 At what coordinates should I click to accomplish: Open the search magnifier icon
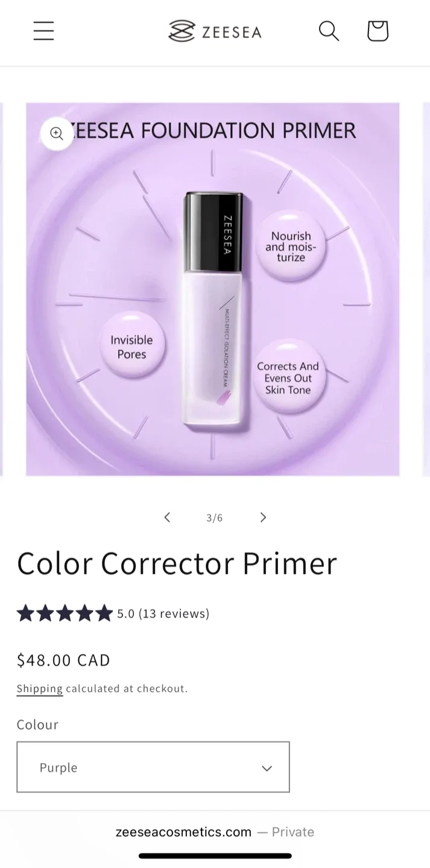(329, 31)
